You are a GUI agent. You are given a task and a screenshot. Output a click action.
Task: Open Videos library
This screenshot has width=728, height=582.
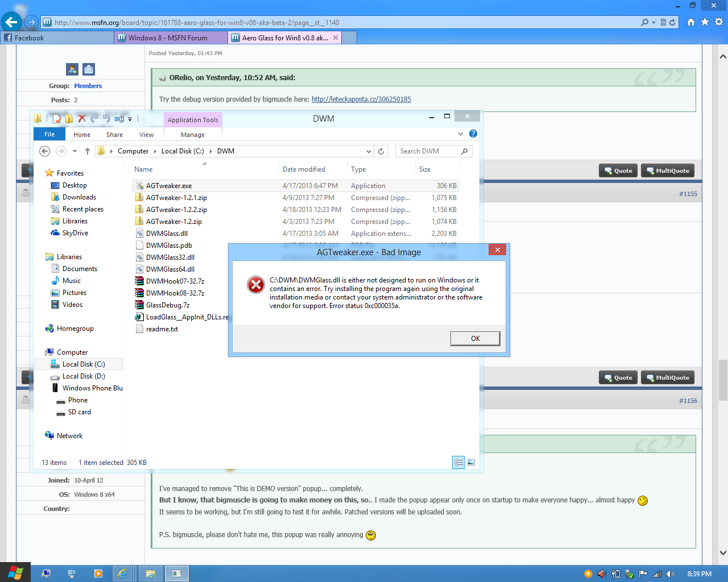[x=72, y=305]
